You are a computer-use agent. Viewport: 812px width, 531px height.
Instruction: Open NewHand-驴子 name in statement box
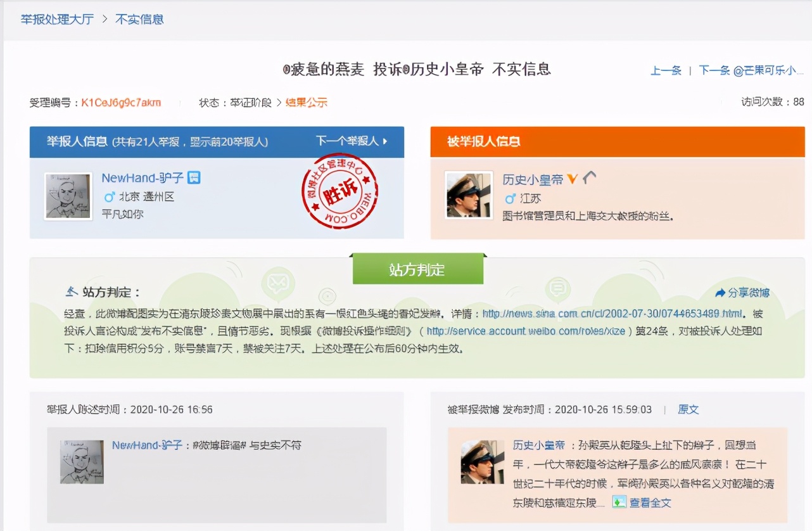click(x=147, y=445)
